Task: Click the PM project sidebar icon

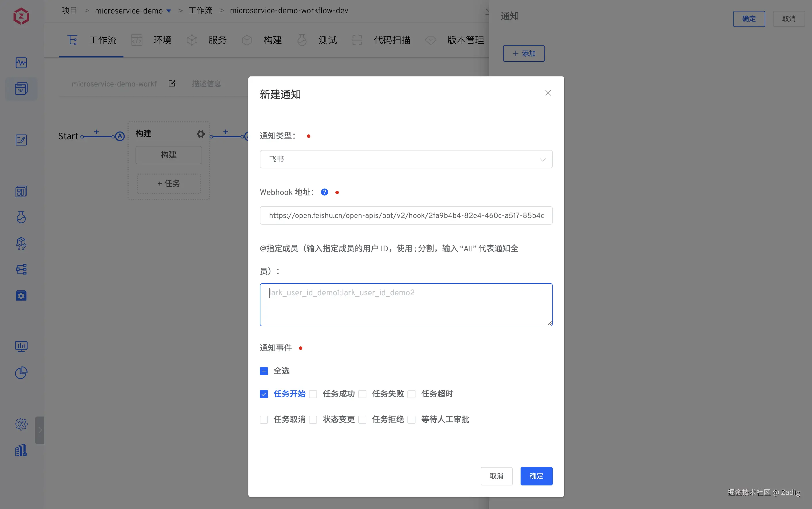Action: tap(21, 89)
